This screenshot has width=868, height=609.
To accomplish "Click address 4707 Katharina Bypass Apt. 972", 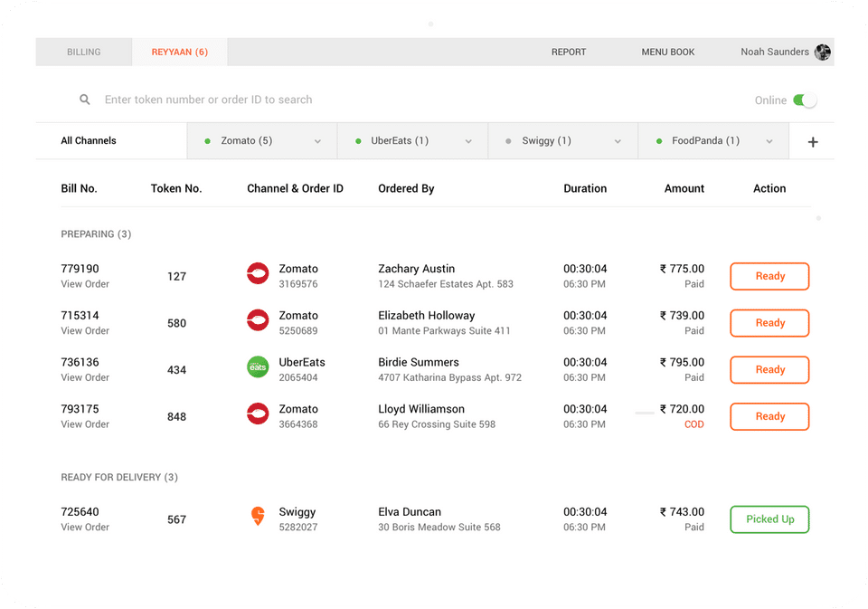I will 449,378.
